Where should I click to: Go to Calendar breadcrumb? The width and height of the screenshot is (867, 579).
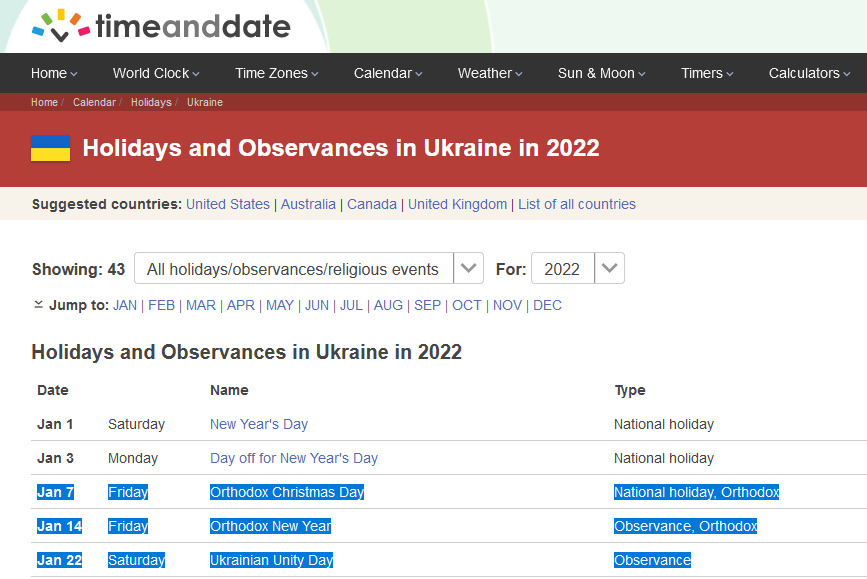[95, 102]
